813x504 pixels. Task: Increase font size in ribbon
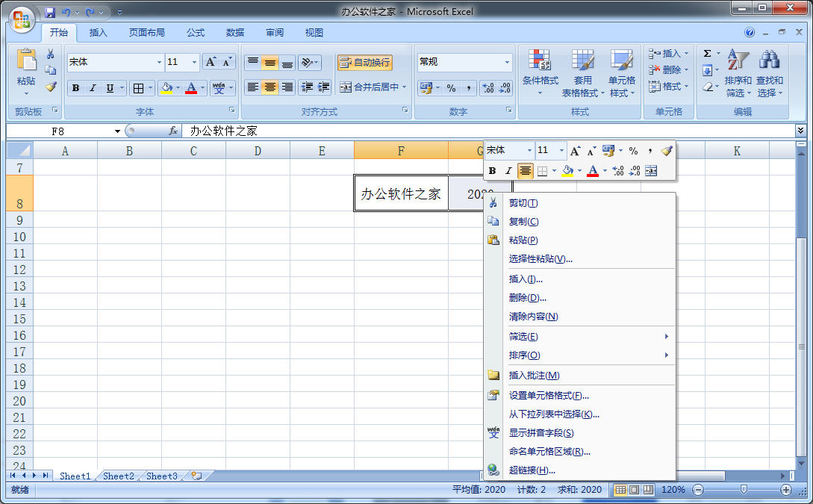click(x=211, y=62)
